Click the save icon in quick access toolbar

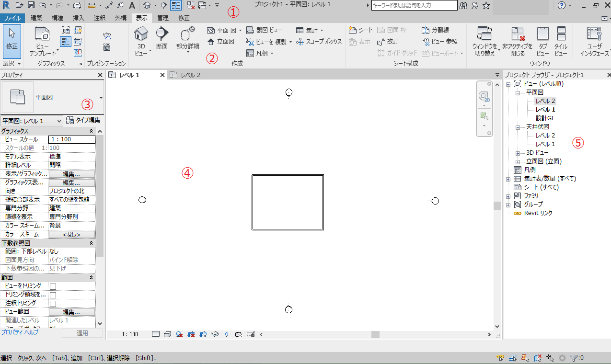tap(31, 5)
